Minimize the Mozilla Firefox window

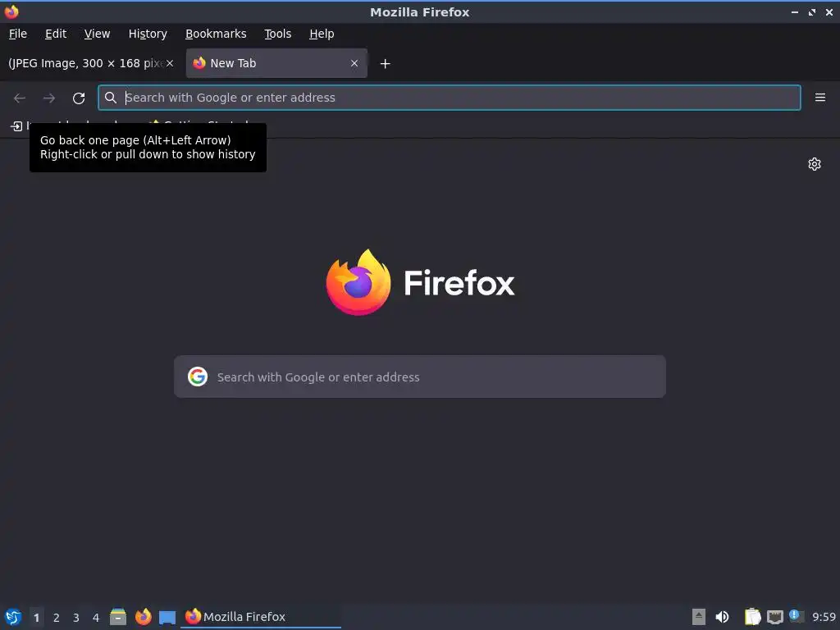point(794,11)
